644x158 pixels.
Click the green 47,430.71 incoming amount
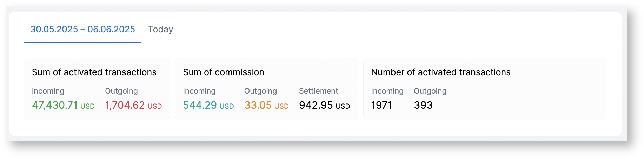(x=55, y=105)
